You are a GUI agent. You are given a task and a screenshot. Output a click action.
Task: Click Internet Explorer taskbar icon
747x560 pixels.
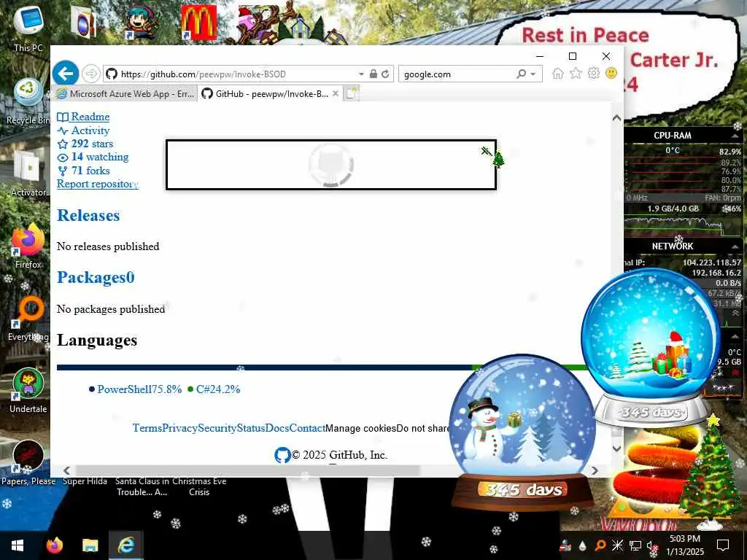pos(125,545)
